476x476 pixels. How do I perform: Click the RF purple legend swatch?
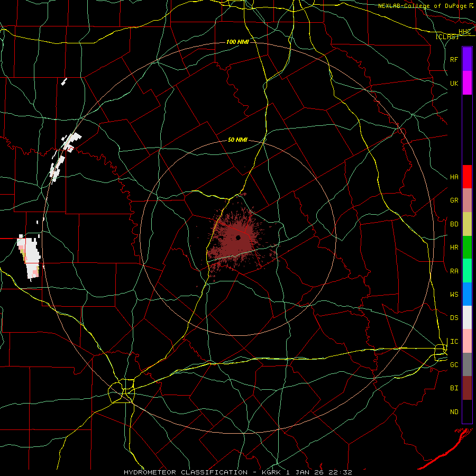467,59
